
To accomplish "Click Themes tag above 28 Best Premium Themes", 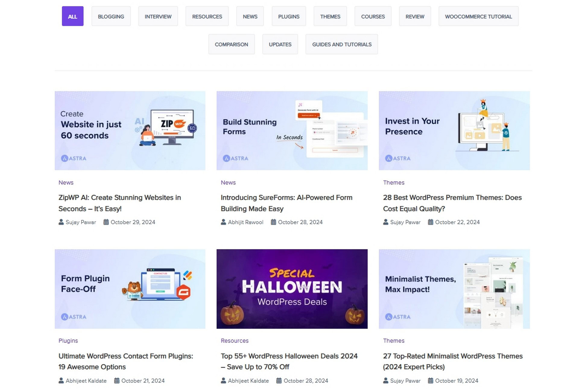I will pyautogui.click(x=394, y=182).
